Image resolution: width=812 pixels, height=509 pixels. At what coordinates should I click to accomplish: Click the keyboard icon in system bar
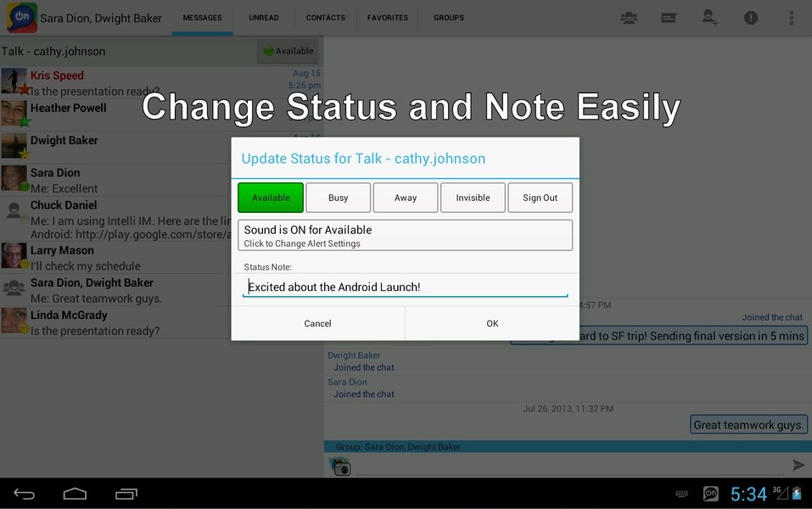tap(681, 494)
